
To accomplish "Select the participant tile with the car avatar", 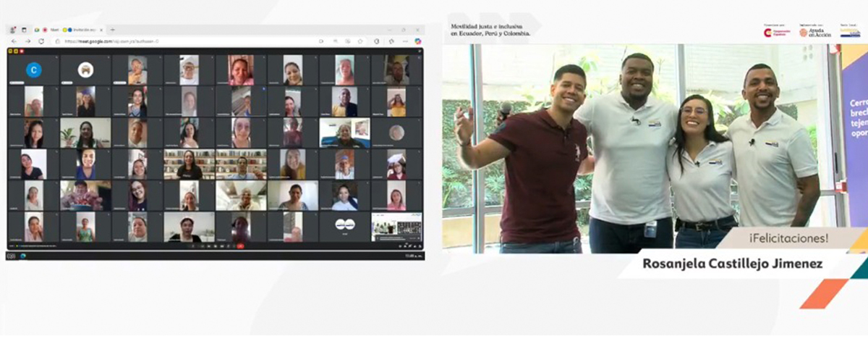I will tap(85, 70).
